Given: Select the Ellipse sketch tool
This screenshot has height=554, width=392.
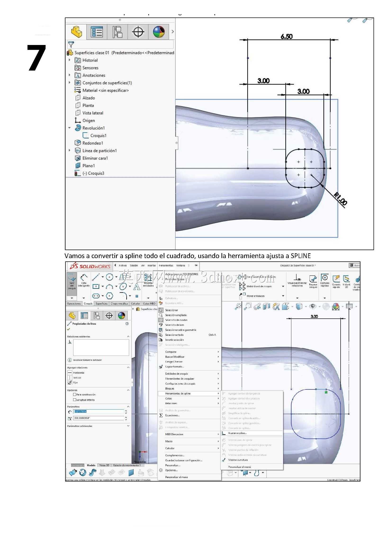Looking at the screenshot, I should [x=123, y=286].
